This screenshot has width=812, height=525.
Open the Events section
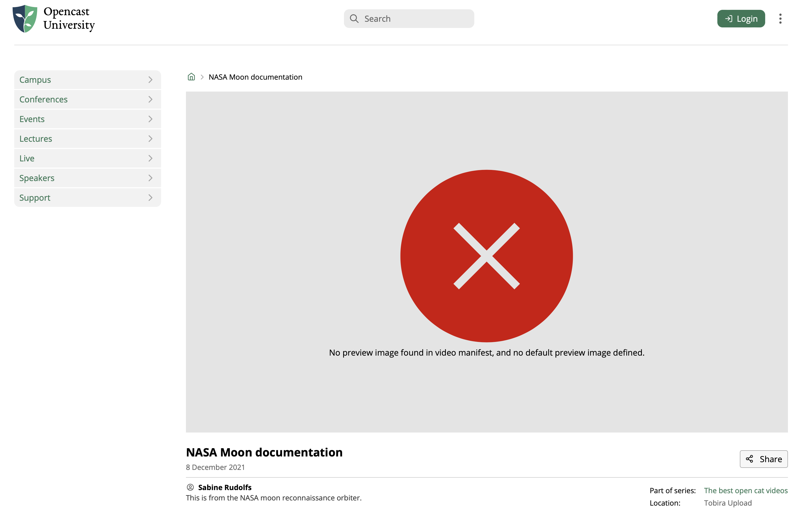32,119
